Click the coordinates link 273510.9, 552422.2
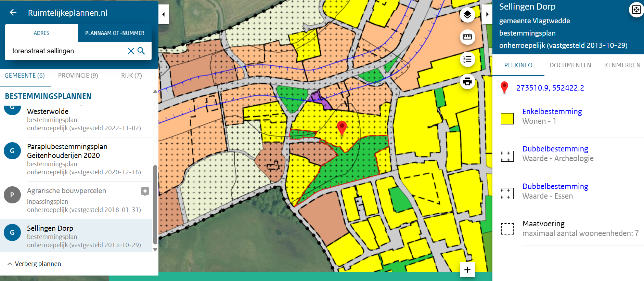The width and height of the screenshot is (644, 281). [x=550, y=88]
